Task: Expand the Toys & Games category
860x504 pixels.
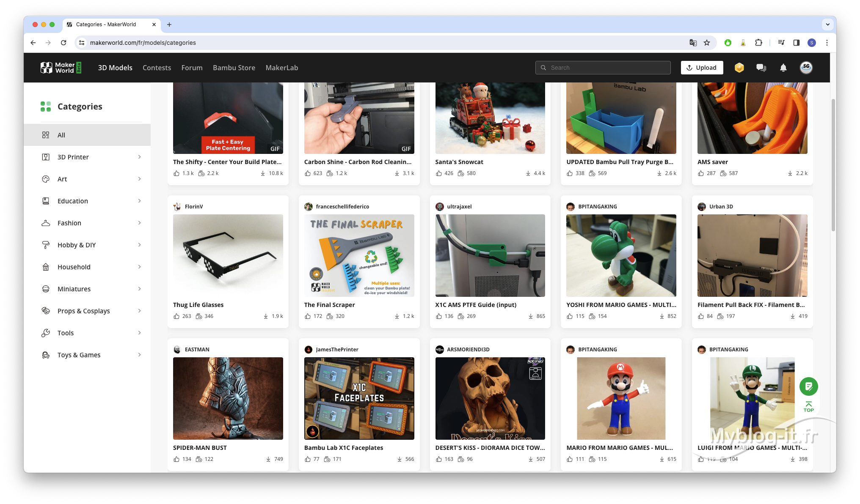Action: (x=139, y=355)
